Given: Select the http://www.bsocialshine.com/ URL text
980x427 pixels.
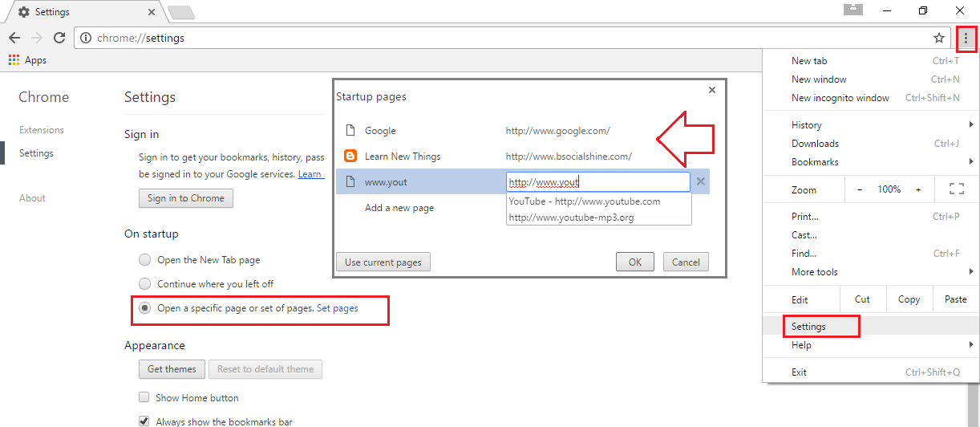Looking at the screenshot, I should [569, 157].
